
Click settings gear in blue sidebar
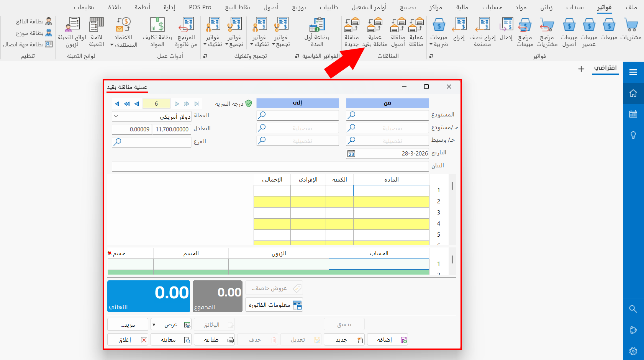[633, 351]
